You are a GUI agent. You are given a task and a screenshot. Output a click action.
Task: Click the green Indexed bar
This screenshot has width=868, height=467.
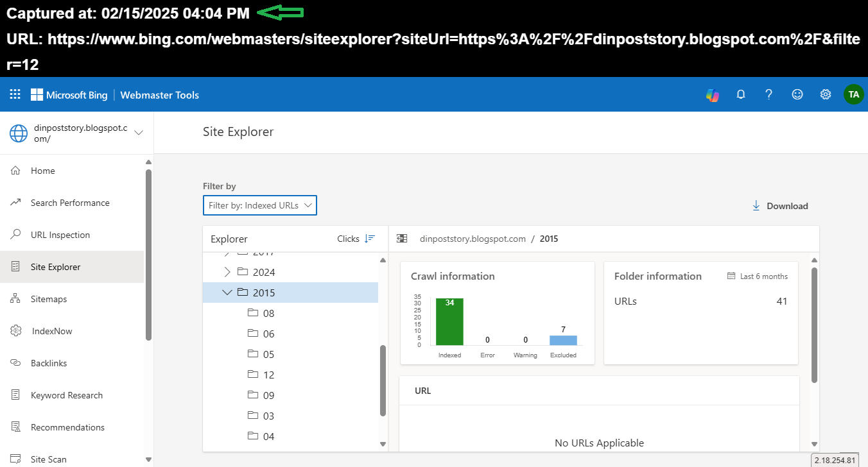449,321
